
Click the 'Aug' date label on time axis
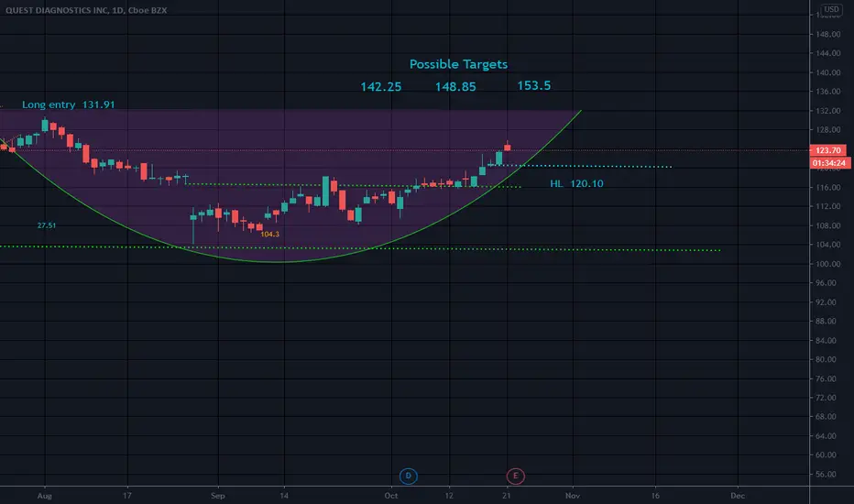point(45,496)
